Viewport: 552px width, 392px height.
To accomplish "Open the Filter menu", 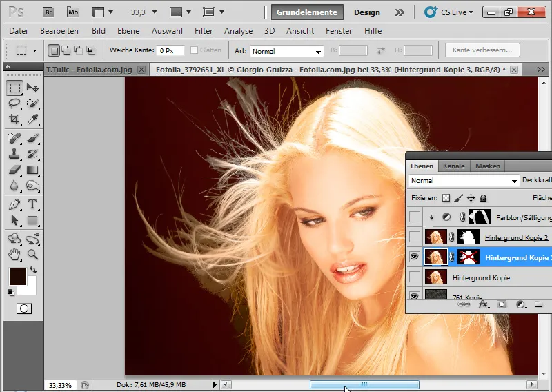I will coord(204,31).
